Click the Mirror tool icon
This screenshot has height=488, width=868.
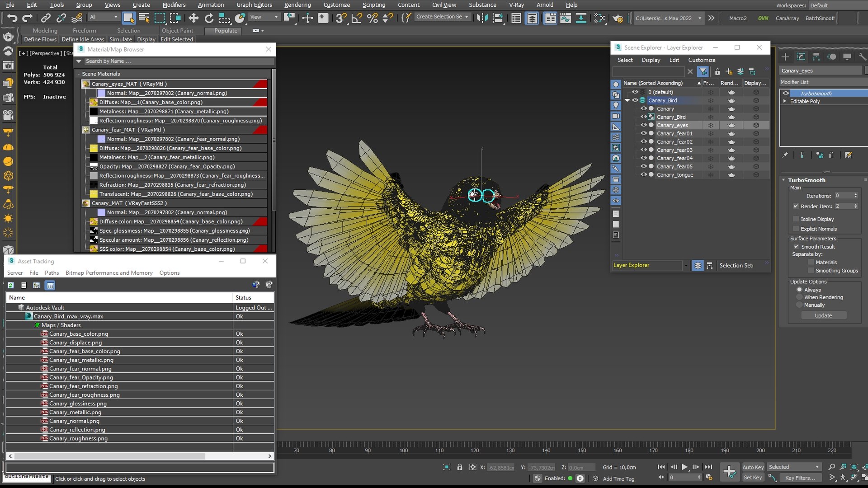pyautogui.click(x=482, y=18)
